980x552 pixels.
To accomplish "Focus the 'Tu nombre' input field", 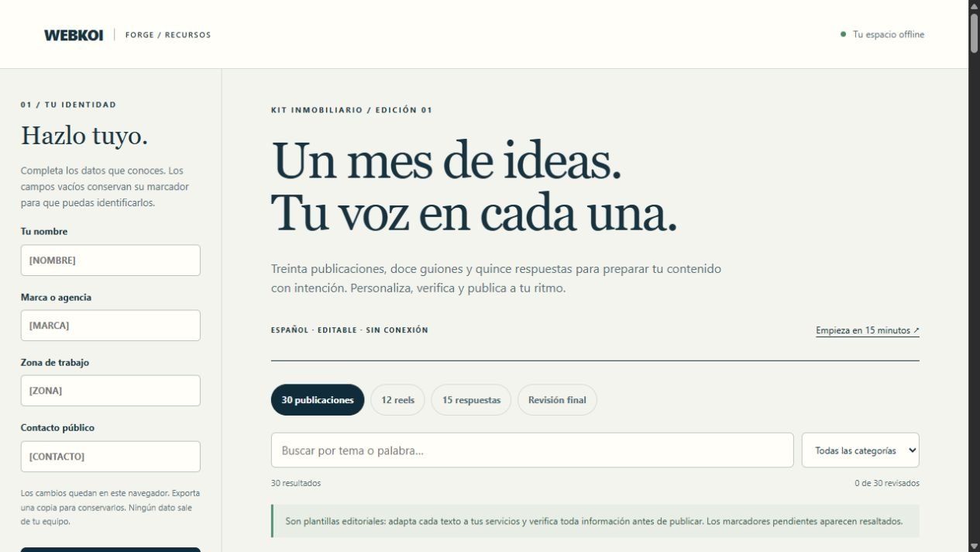I will [x=111, y=260].
